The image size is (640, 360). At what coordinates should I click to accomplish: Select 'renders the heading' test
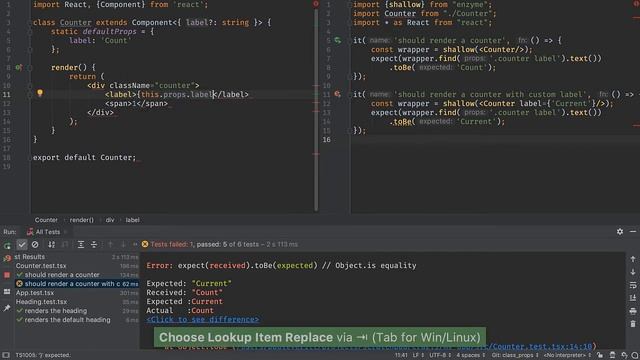pos(56,311)
